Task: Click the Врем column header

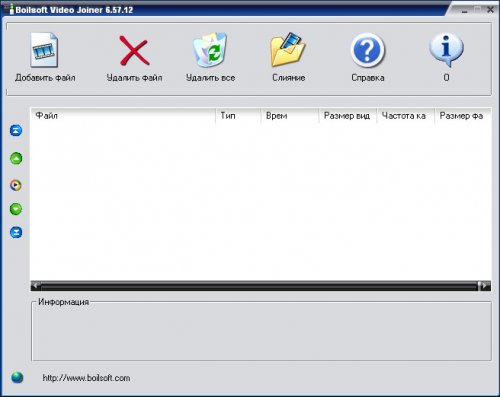Action: click(x=290, y=116)
